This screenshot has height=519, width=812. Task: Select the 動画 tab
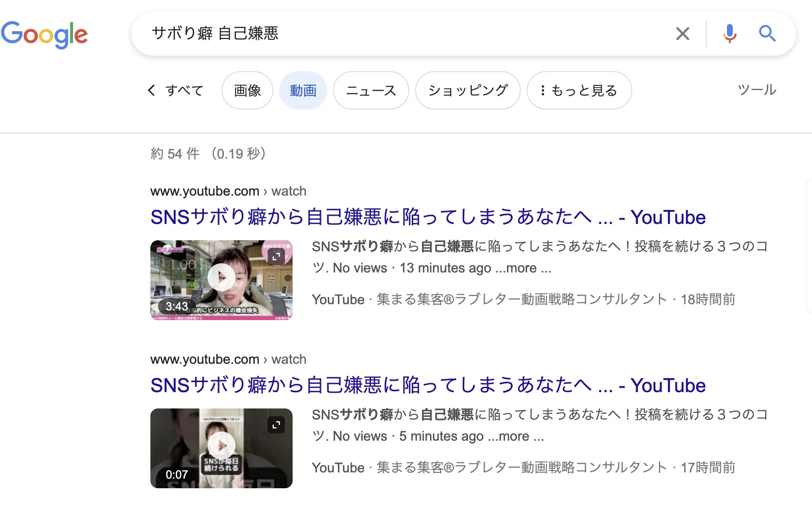[x=303, y=90]
